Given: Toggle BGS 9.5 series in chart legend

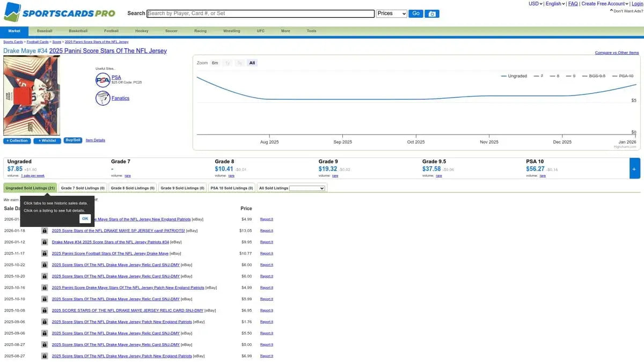Looking at the screenshot, I should (593, 76).
